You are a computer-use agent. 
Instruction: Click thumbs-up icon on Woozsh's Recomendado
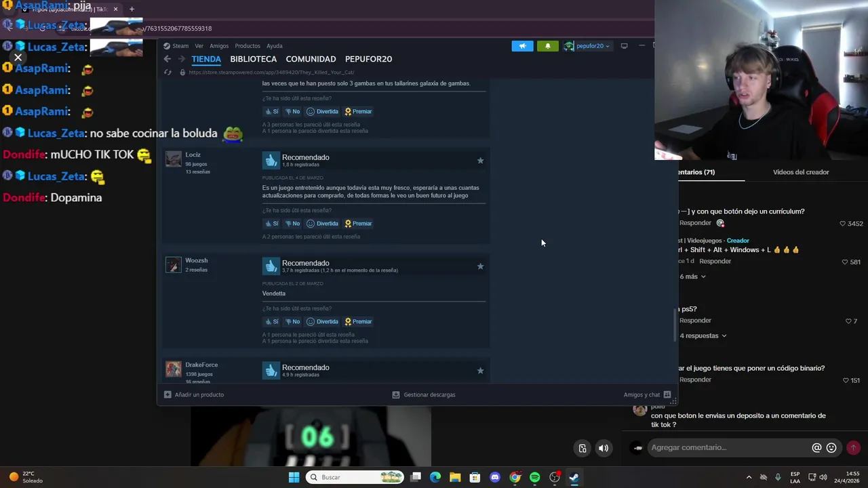(x=271, y=266)
